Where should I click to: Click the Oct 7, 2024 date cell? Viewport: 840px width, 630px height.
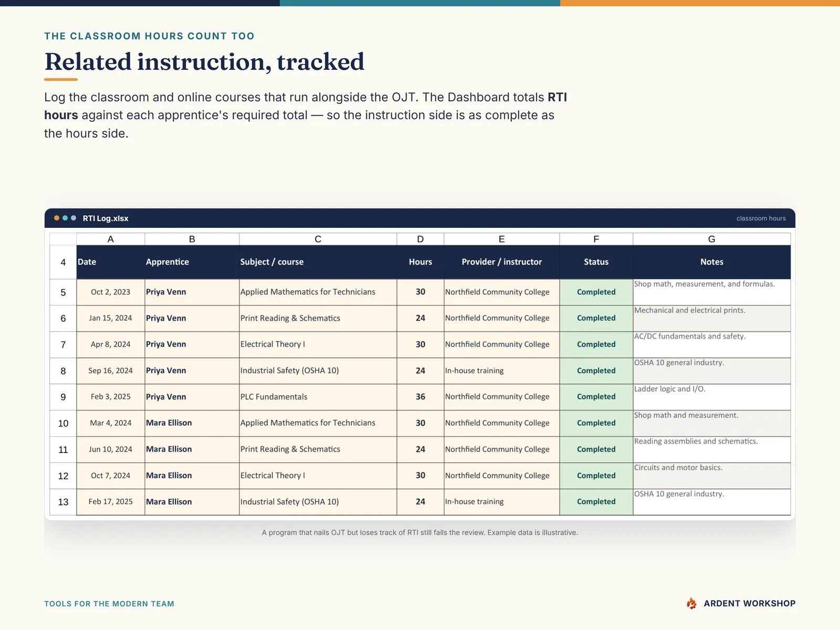111,476
